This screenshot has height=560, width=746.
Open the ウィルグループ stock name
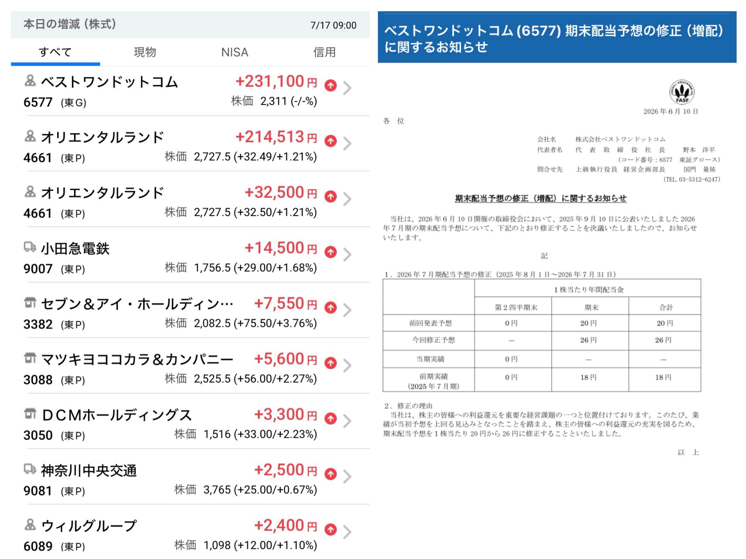click(89, 526)
